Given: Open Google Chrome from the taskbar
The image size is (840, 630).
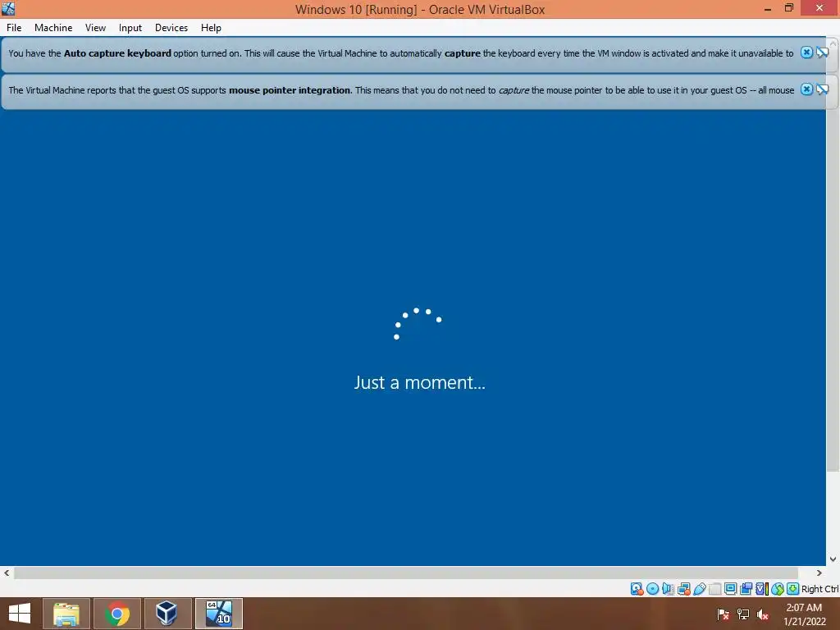Looking at the screenshot, I should pos(117,614).
